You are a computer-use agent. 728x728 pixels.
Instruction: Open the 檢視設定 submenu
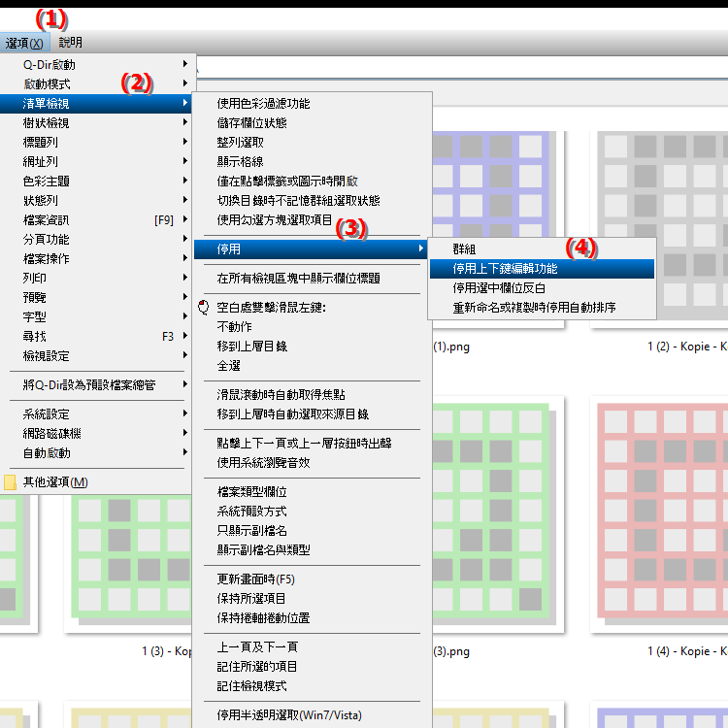coord(97,356)
